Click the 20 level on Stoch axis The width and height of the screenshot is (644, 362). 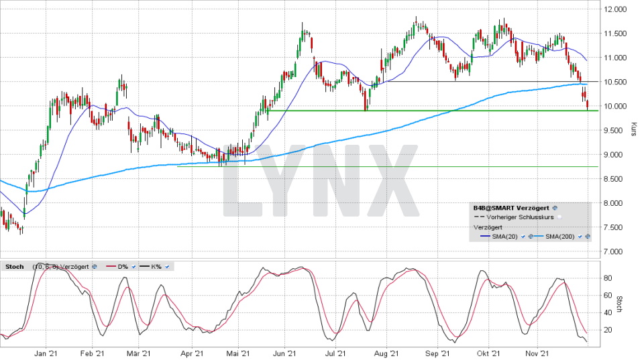[608, 330]
